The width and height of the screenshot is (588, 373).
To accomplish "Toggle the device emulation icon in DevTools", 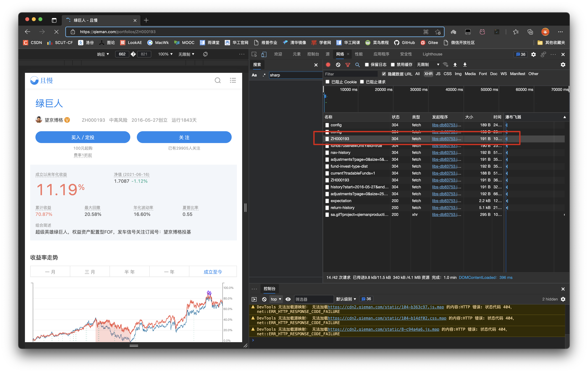I will 264,54.
